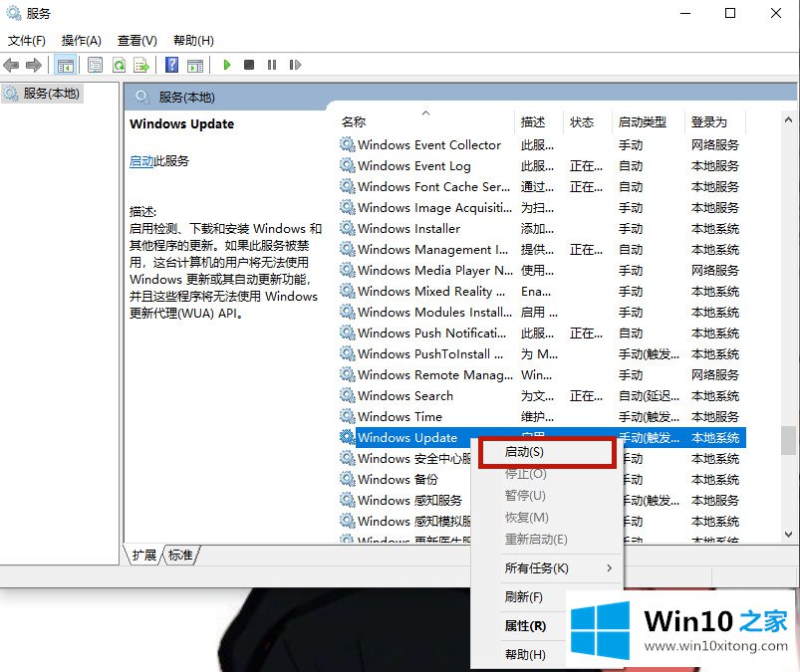
Task: Select Windows Modules Installer service row
Action: 541,312
